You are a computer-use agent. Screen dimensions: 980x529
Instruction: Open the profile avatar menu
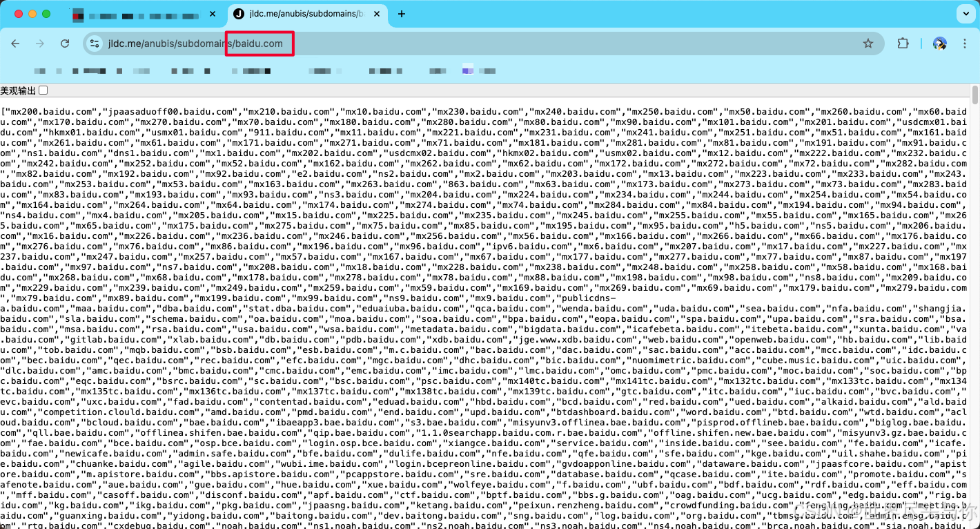[x=939, y=44]
